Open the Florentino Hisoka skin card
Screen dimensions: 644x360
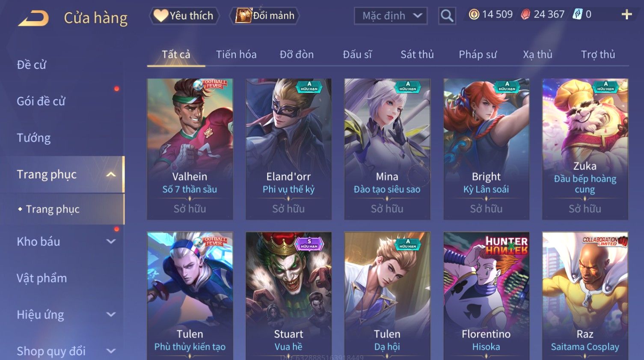click(486, 296)
